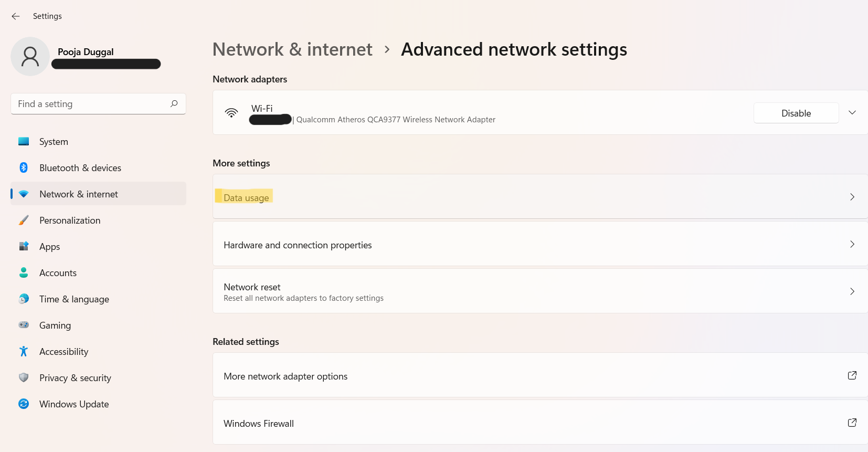This screenshot has width=868, height=452.
Task: Click the Bluetooth & devices icon
Action: (x=24, y=168)
